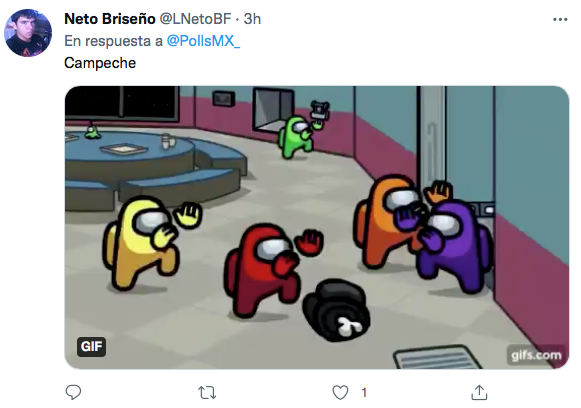The height and width of the screenshot is (408, 581).
Task: Open the reply comment icon
Action: click(73, 392)
